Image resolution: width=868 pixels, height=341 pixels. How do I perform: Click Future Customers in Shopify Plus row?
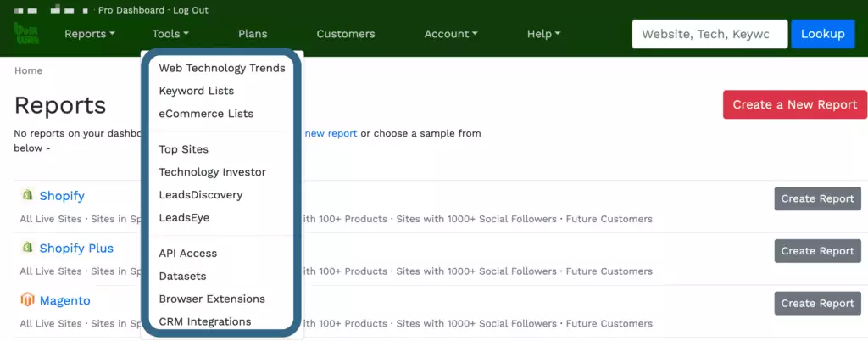click(609, 271)
